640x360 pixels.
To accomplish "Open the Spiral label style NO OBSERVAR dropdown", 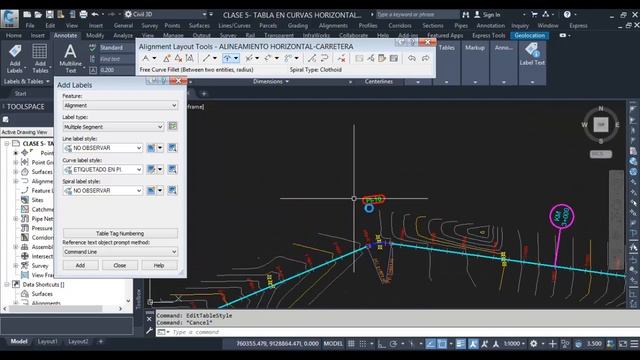I will (x=102, y=190).
